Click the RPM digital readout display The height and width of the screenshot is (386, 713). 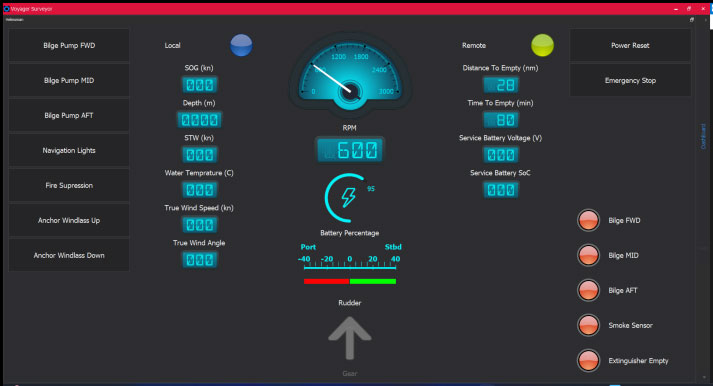click(350, 150)
